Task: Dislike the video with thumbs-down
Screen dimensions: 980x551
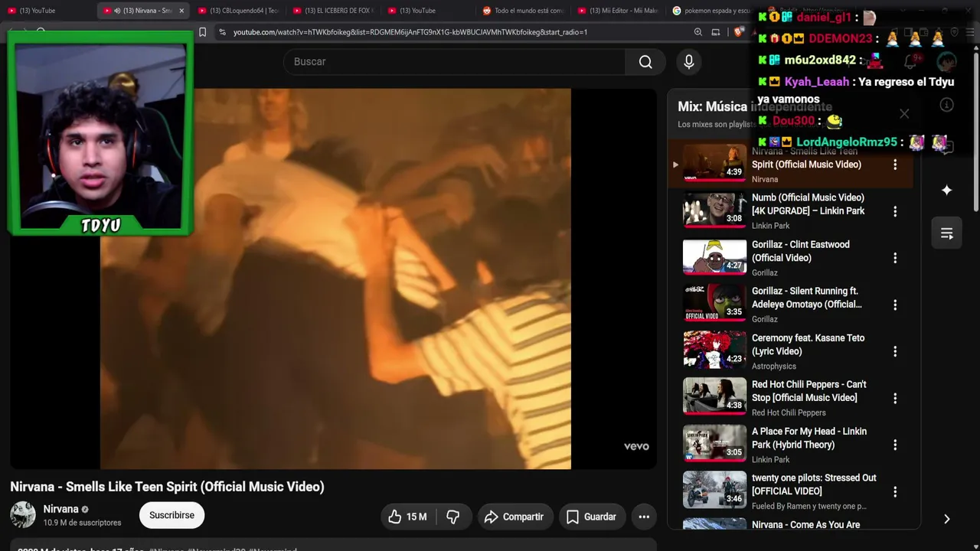Action: point(452,517)
